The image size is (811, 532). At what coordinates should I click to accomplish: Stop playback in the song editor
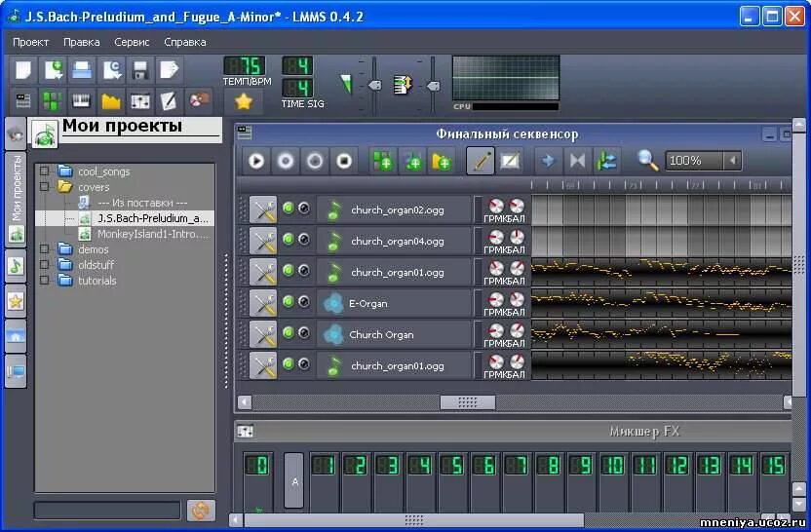point(344,162)
